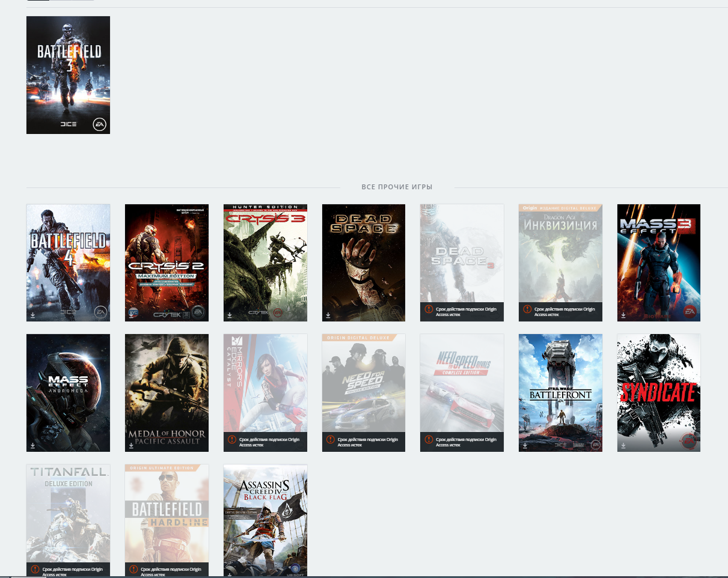
Task: Click the expired subscription text on Mirror's Edge
Action: (x=269, y=442)
